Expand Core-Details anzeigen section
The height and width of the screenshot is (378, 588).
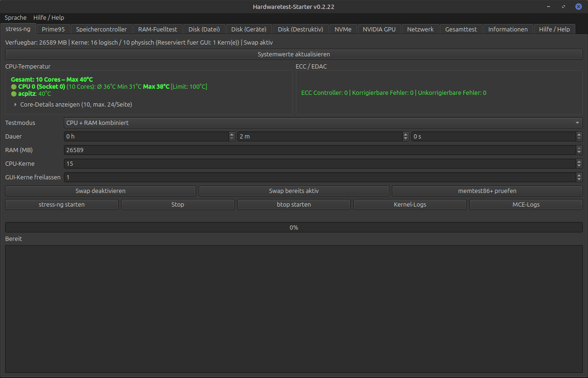click(73, 105)
